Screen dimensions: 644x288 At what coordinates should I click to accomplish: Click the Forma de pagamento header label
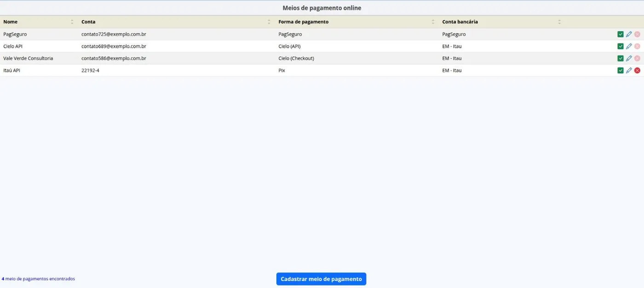(304, 22)
